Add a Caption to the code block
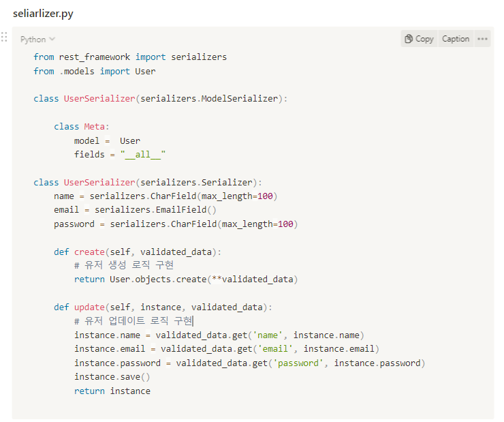 (x=456, y=39)
